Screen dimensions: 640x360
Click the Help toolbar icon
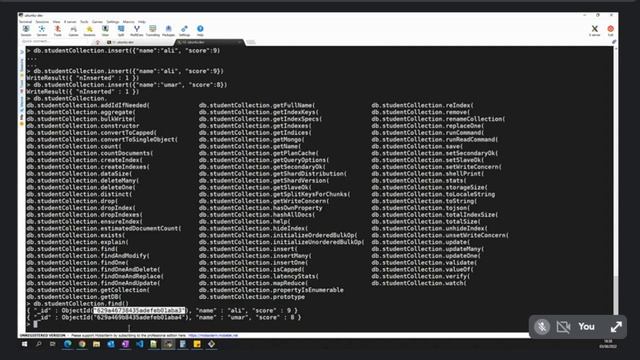pyautogui.click(x=200, y=31)
